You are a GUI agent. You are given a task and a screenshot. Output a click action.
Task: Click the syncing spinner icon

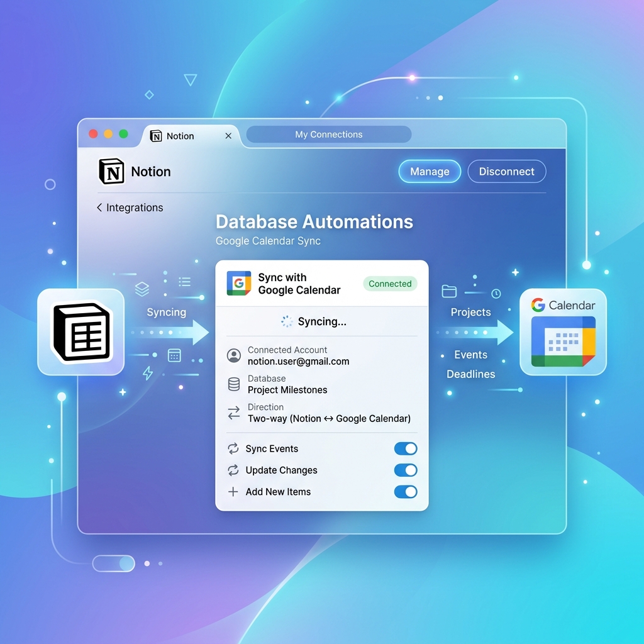287,321
